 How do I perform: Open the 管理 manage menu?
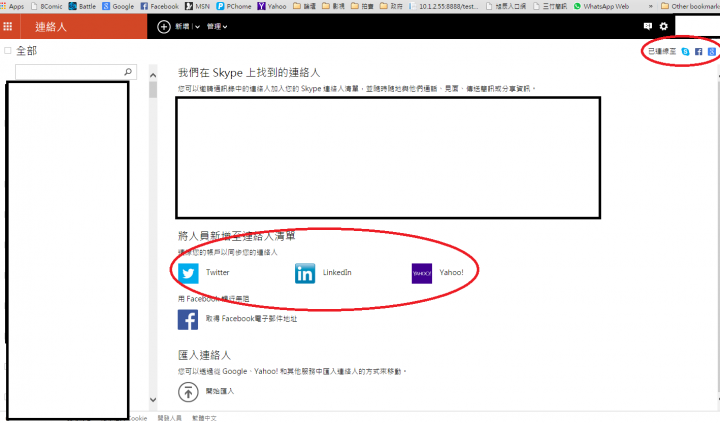coord(217,27)
